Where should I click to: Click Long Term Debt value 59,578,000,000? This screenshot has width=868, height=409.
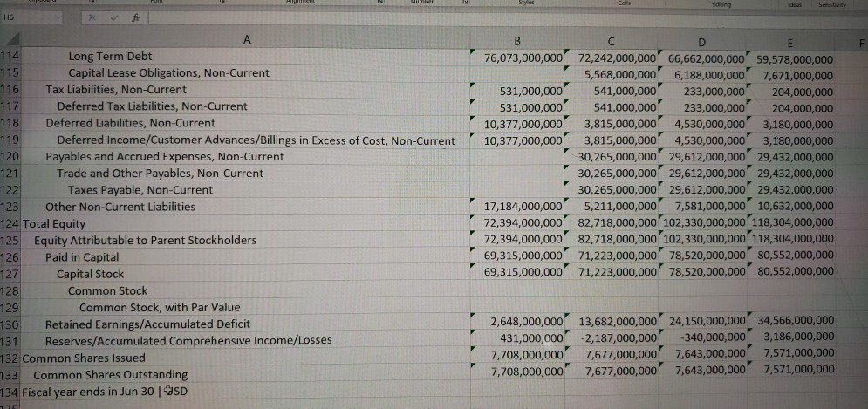click(x=795, y=59)
